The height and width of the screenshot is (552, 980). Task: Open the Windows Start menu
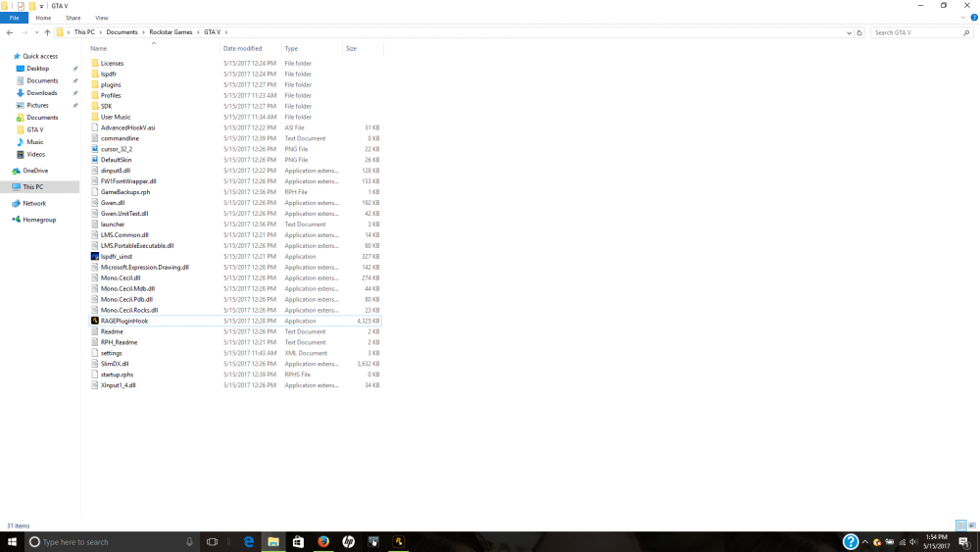[x=12, y=542]
